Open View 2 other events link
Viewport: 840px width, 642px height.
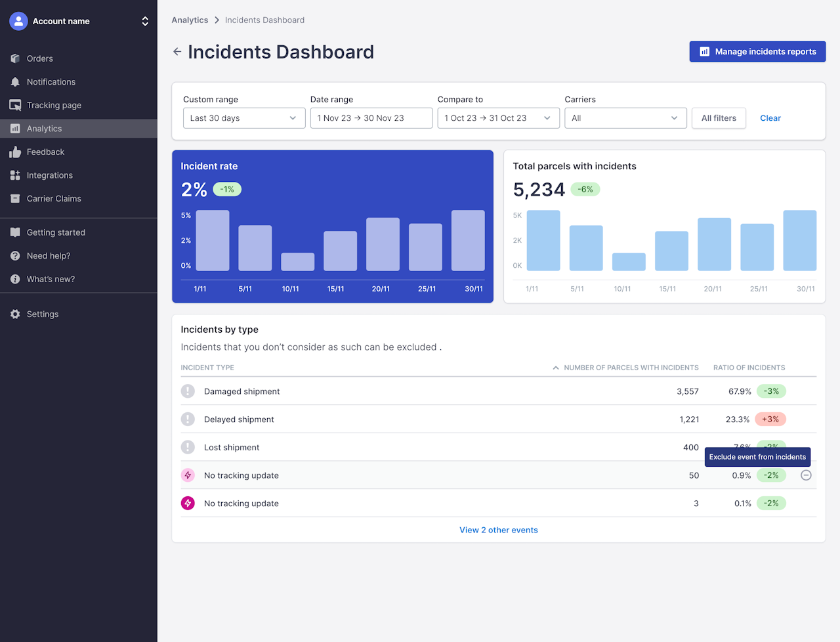pyautogui.click(x=498, y=530)
